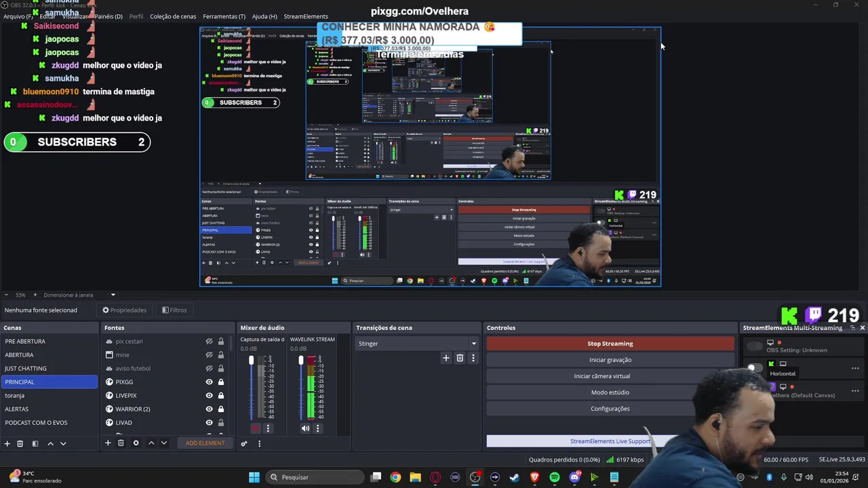Viewport: 868px width, 488px height.
Task: Open Filtros for the selected source
Action: coord(174,310)
